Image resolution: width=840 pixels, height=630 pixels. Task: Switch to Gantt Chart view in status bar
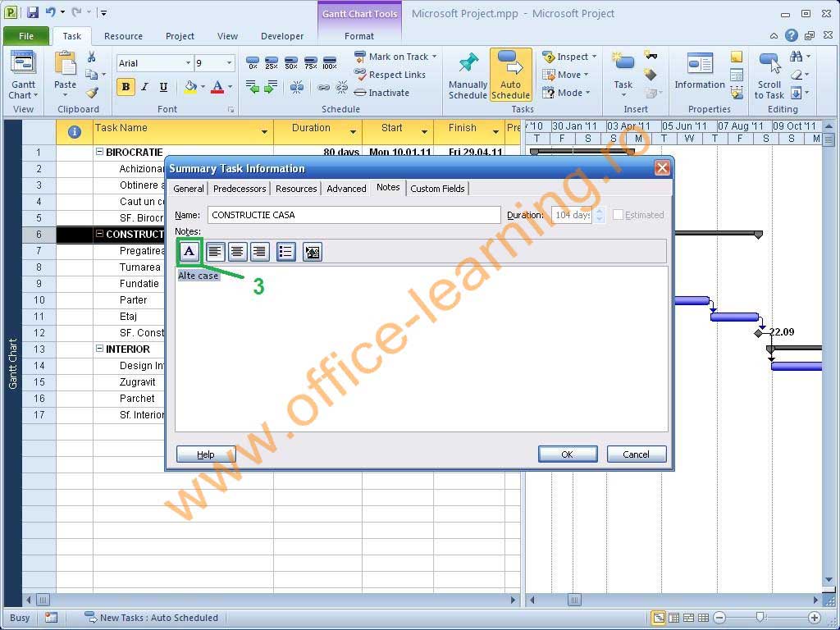659,618
